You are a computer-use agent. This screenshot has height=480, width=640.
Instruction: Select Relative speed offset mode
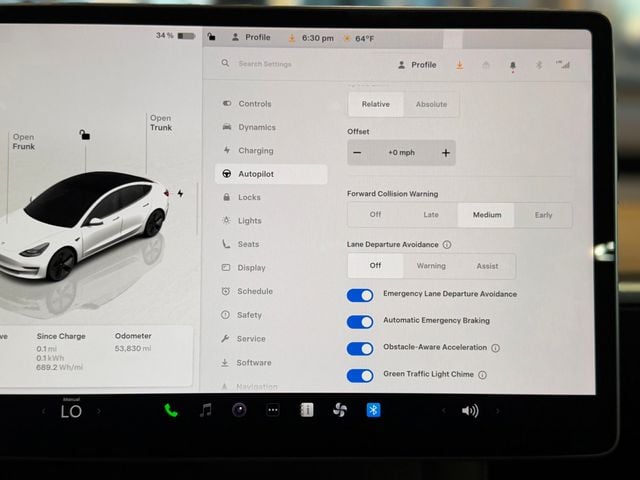point(376,104)
